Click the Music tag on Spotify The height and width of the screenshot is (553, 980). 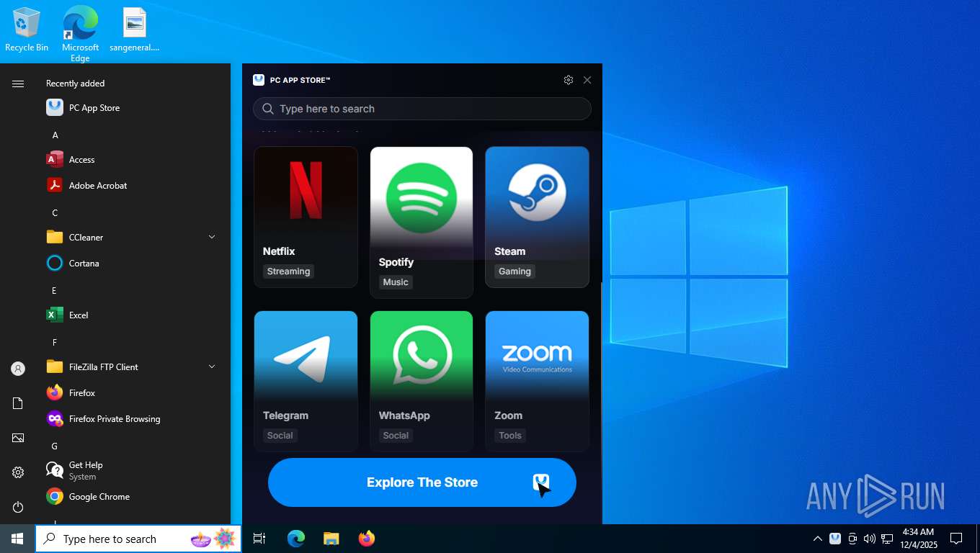coord(396,282)
